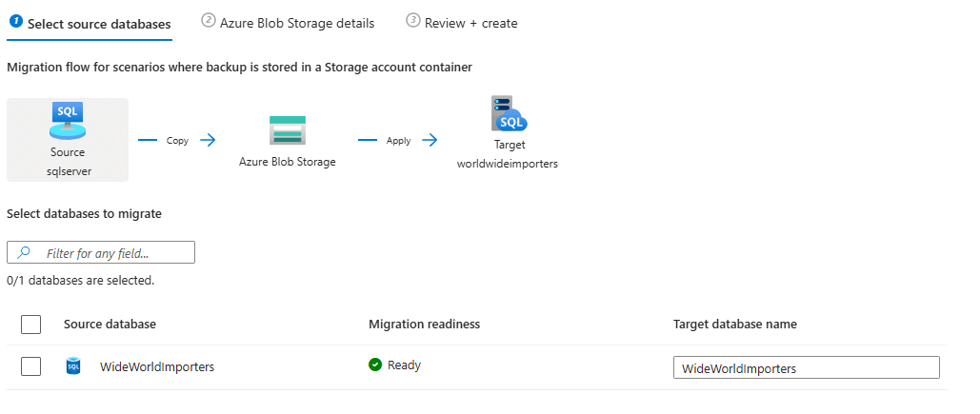Edit the Target database name field

807,367
